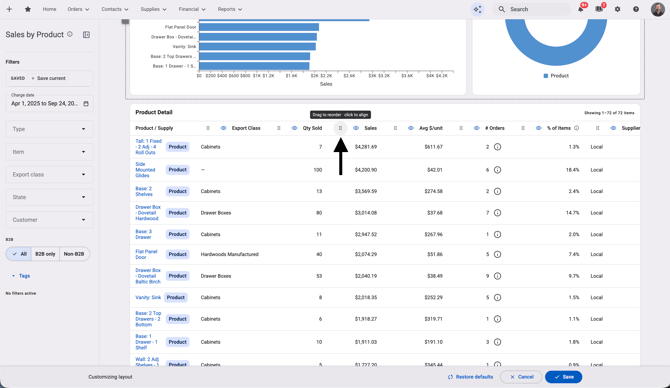Click the Cancel button
Screen dimensions: 670x388
coord(521,377)
